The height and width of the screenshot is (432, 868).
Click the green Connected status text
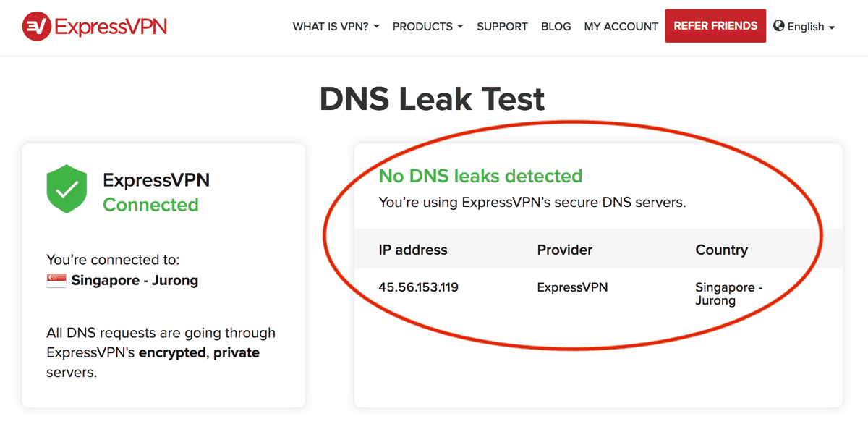[x=150, y=205]
